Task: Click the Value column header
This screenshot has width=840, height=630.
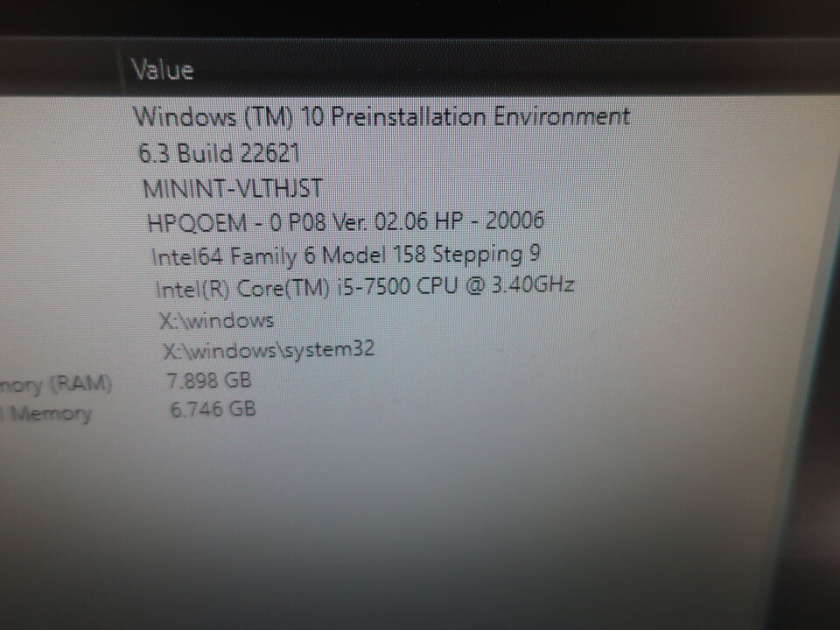Action: (163, 70)
